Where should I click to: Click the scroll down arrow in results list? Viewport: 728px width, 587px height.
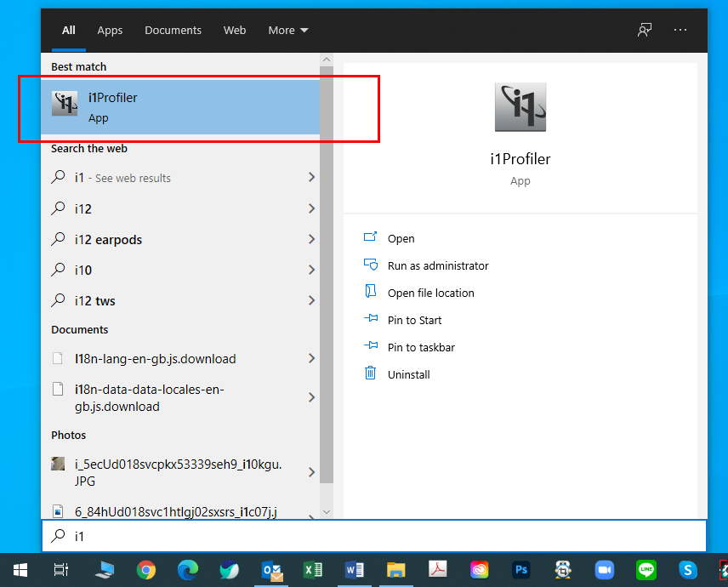pos(327,512)
